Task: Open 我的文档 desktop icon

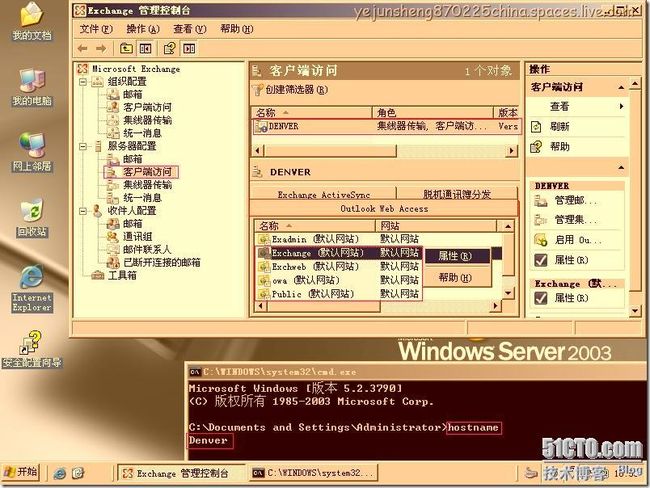Action: (32, 22)
